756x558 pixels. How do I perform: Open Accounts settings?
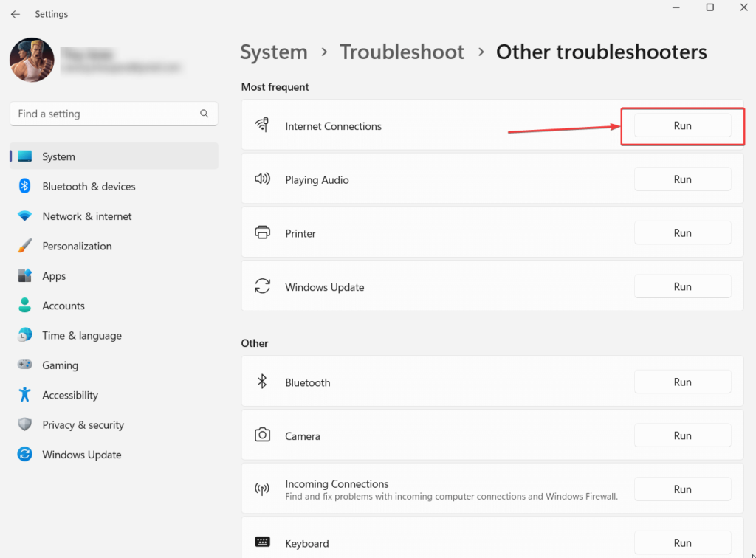[x=114, y=306]
